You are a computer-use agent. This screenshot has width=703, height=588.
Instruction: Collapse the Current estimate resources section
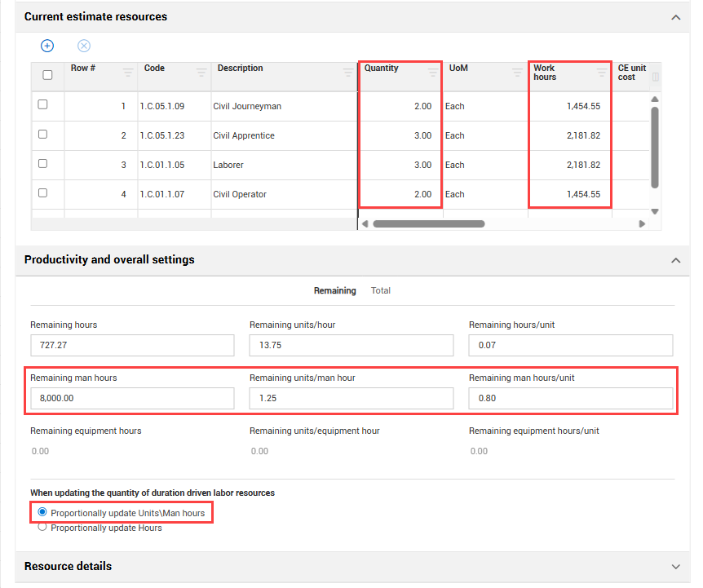pos(675,17)
